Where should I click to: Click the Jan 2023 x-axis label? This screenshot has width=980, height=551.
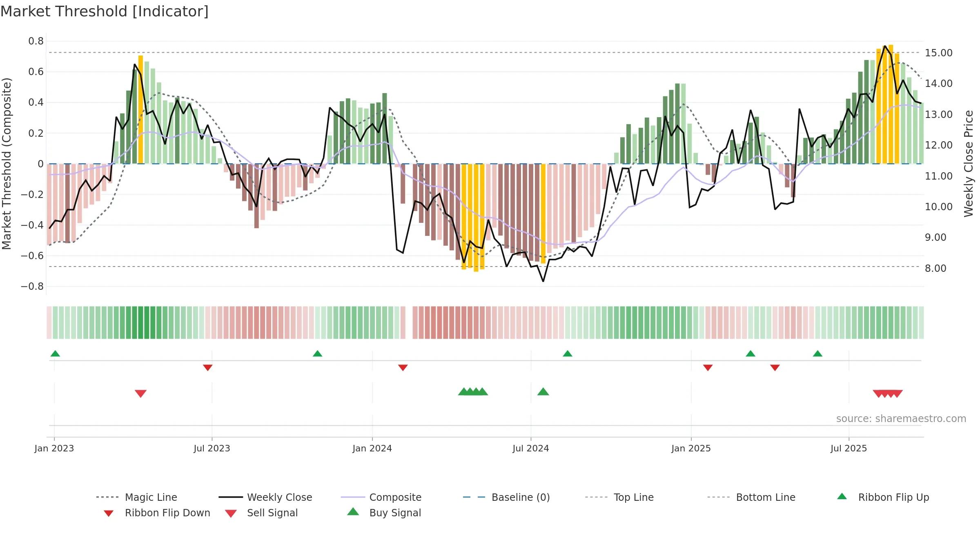54,448
